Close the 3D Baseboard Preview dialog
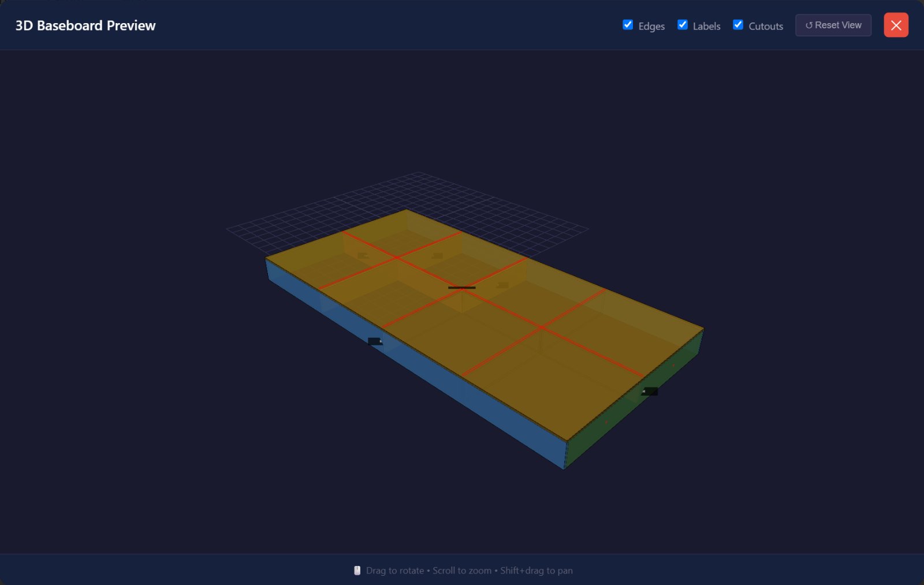Screen dimensions: 924x585 pyautogui.click(x=896, y=25)
